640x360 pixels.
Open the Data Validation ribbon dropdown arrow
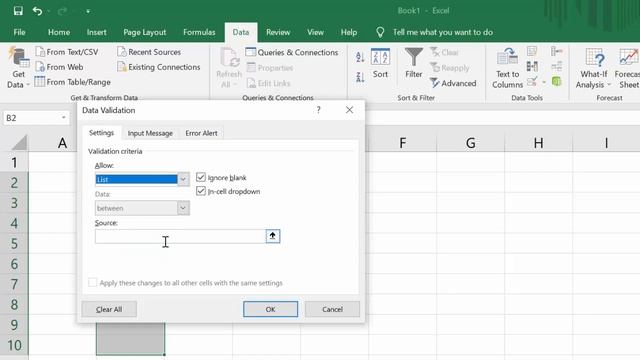pos(544,82)
